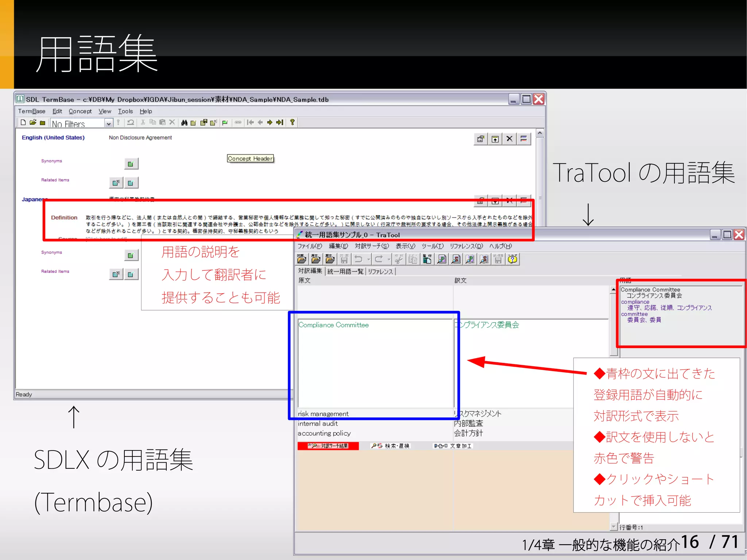Click the first S search icon in TraTool
This screenshot has height=560, width=747.
point(456,259)
